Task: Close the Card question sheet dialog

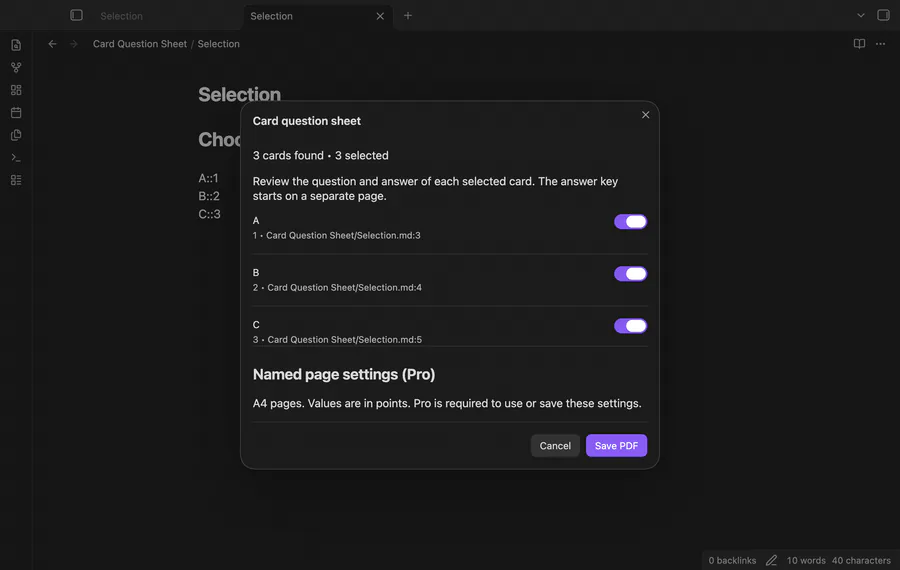Action: click(646, 115)
